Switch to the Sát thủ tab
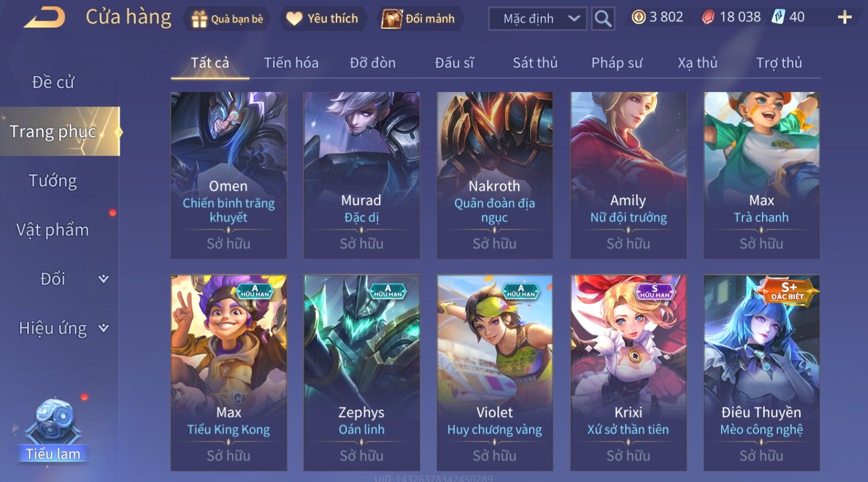Viewport: 868px width, 482px height. pos(535,63)
